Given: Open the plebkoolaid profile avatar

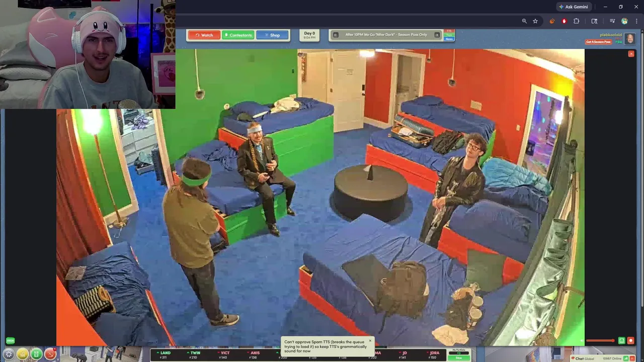Looking at the screenshot, I should 629,39.
